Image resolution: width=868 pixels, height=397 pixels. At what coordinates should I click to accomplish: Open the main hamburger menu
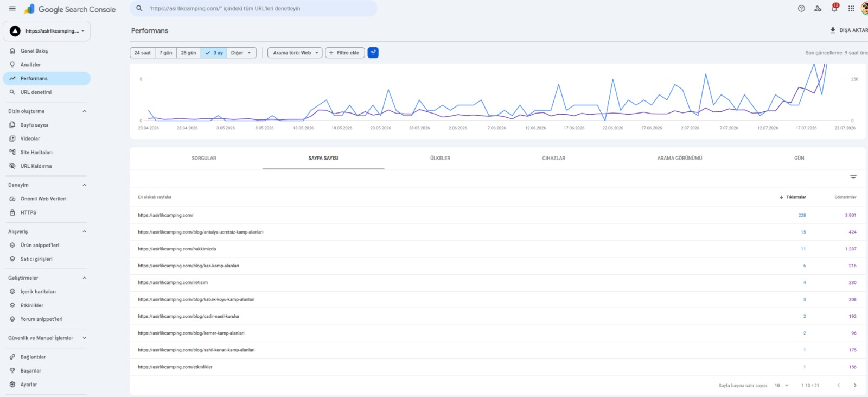[x=12, y=9]
